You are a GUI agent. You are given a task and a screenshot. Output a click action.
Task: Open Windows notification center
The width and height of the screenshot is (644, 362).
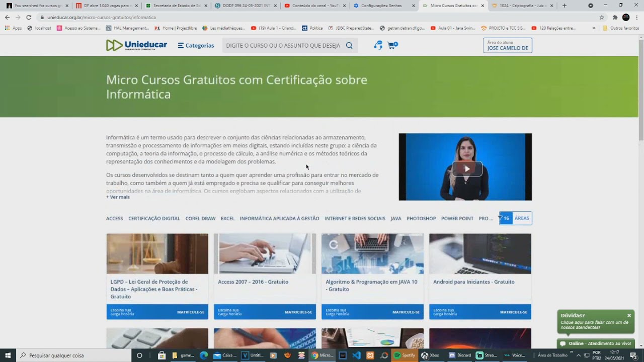coord(633,355)
